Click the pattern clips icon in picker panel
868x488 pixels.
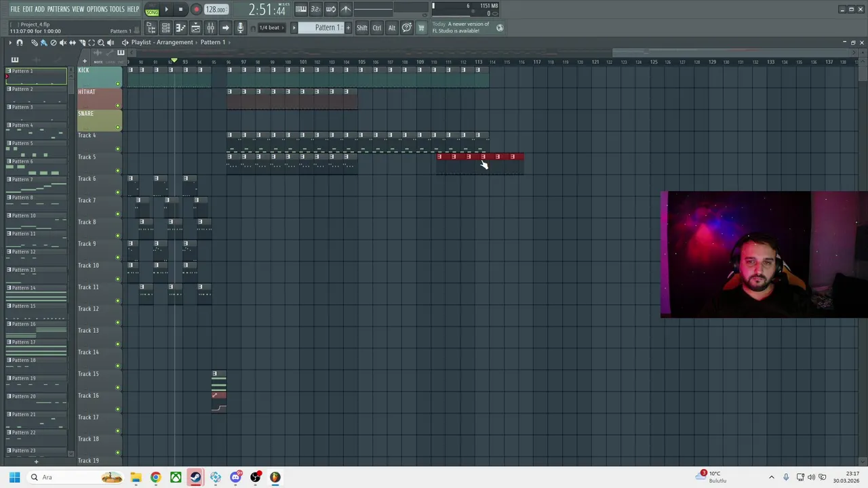tap(15, 60)
